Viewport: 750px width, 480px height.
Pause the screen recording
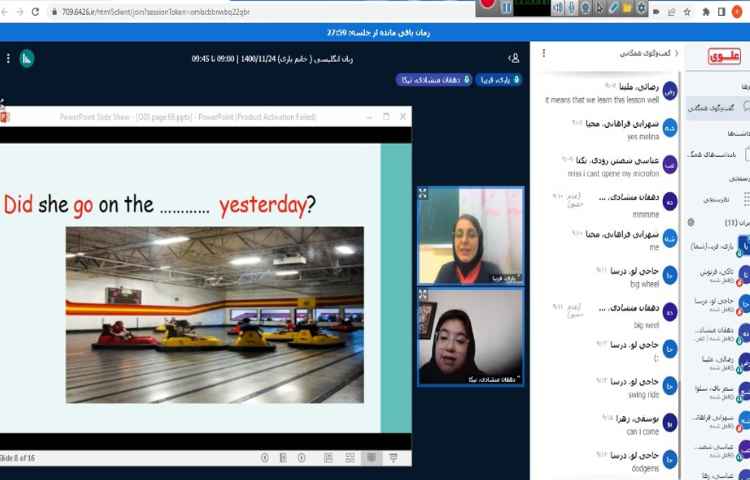coord(507,7)
